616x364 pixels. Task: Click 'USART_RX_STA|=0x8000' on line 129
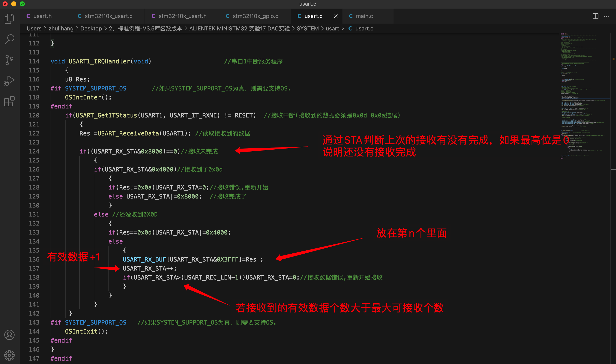163,197
